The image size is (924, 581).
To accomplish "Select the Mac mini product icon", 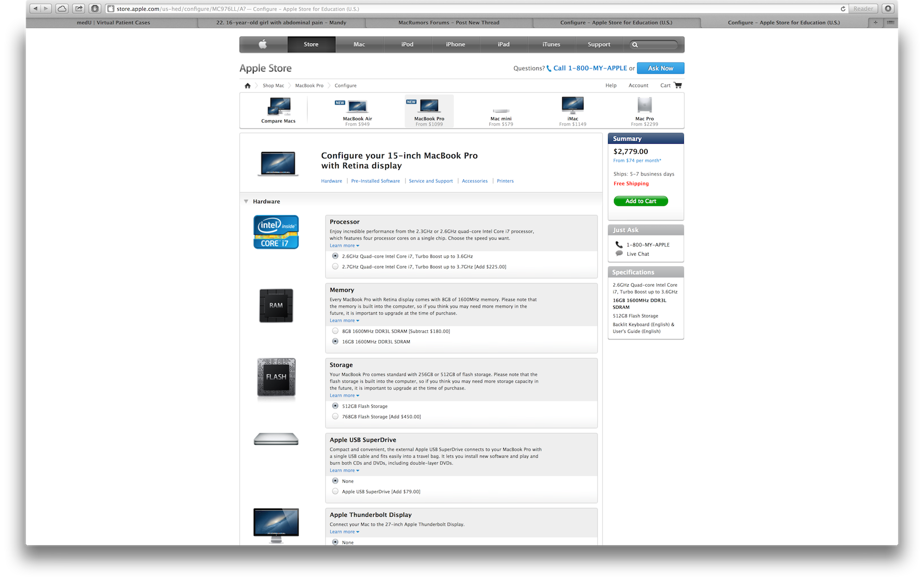I will (501, 111).
